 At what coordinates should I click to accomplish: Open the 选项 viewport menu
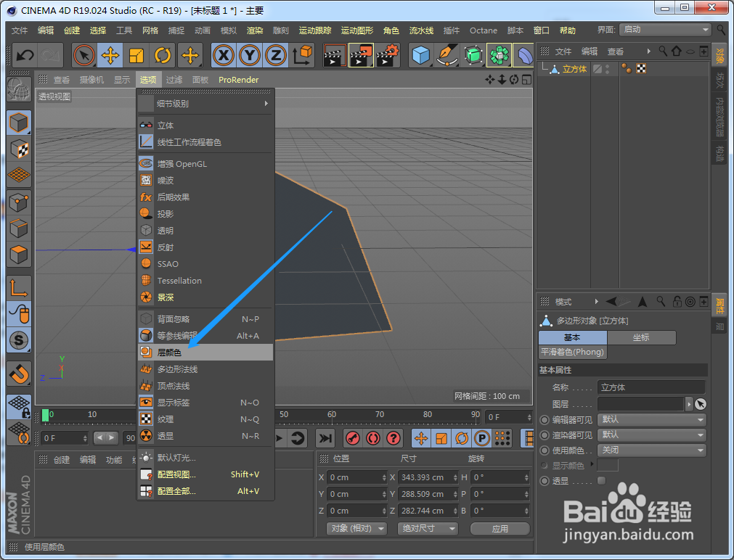148,80
